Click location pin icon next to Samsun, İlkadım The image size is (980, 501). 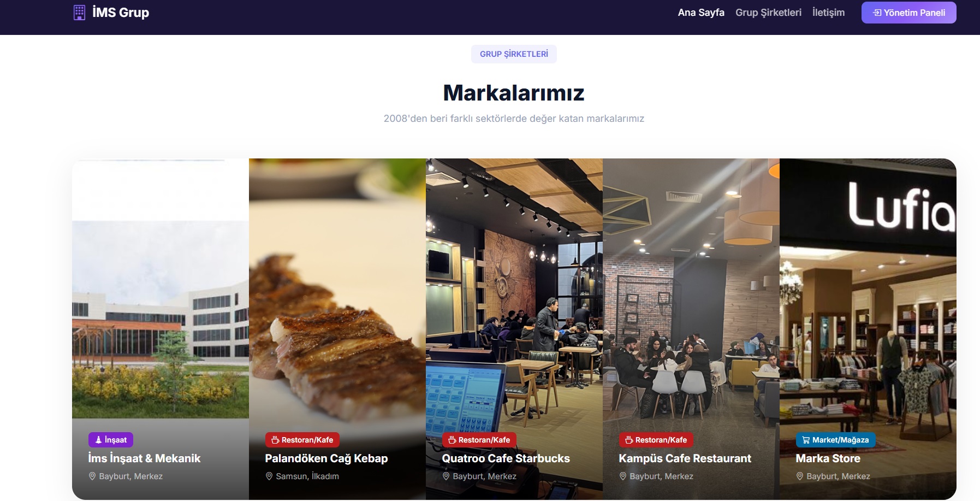point(269,476)
